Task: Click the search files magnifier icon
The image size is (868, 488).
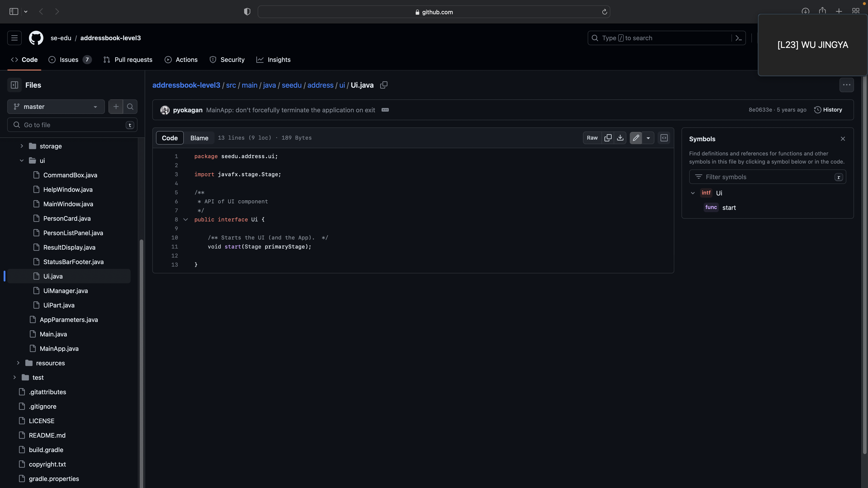Action: pos(130,107)
